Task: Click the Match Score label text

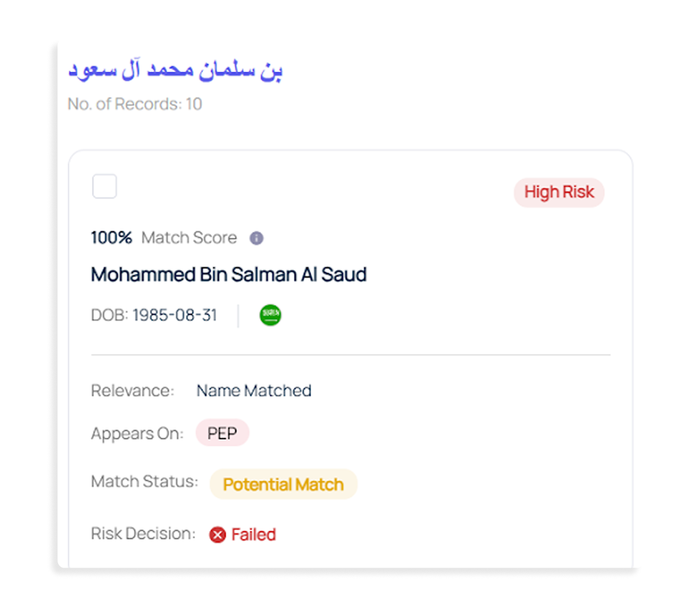Action: (189, 238)
